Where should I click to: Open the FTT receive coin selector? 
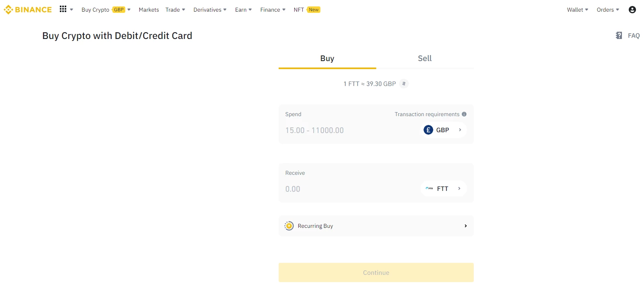pyautogui.click(x=443, y=188)
